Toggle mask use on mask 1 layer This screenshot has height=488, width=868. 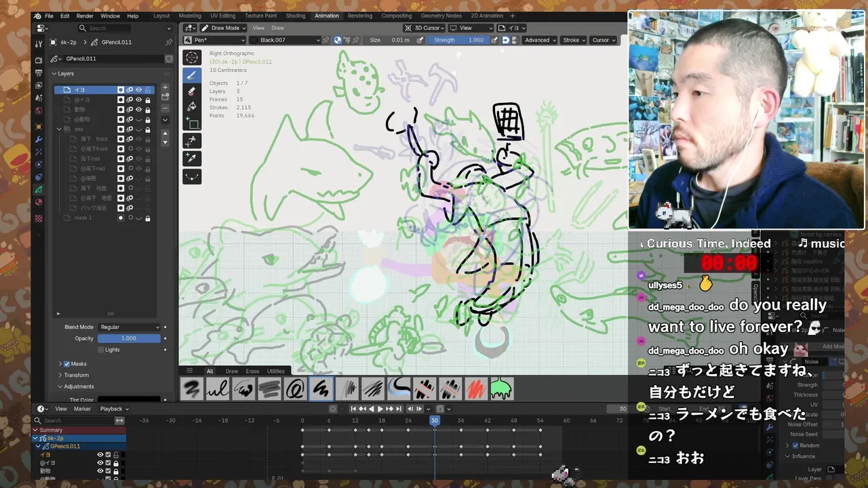121,218
